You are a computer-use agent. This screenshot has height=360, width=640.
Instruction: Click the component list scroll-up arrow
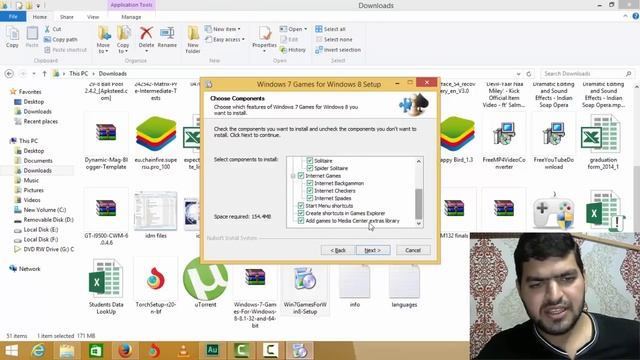(418, 162)
